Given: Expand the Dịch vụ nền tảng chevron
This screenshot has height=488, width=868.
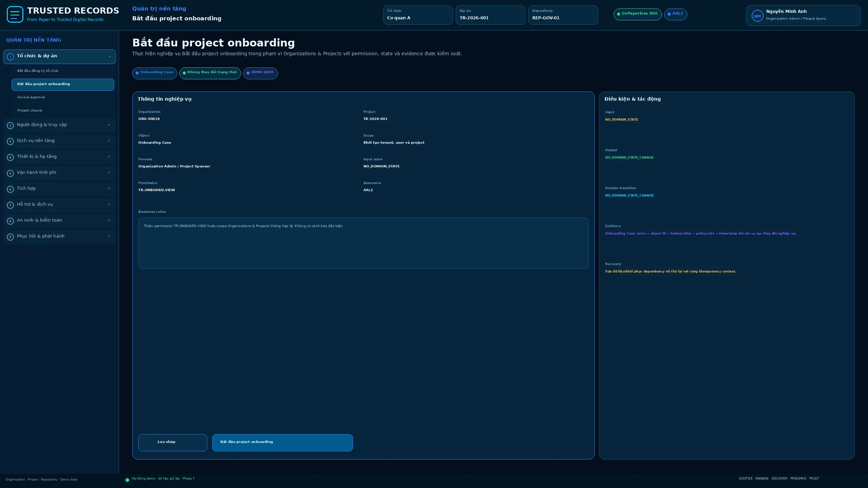Looking at the screenshot, I should [x=109, y=141].
